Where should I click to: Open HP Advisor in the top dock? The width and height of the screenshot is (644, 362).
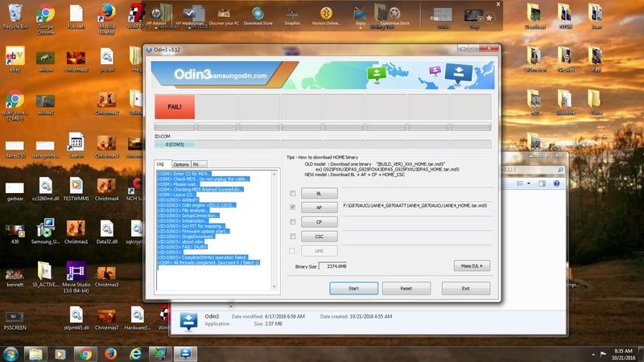(156, 16)
